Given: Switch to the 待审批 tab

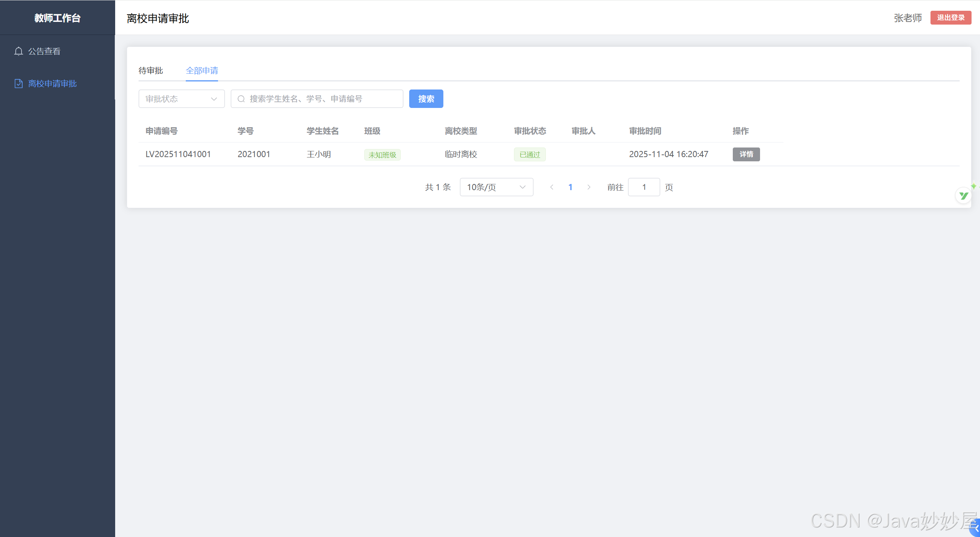Looking at the screenshot, I should tap(150, 71).
